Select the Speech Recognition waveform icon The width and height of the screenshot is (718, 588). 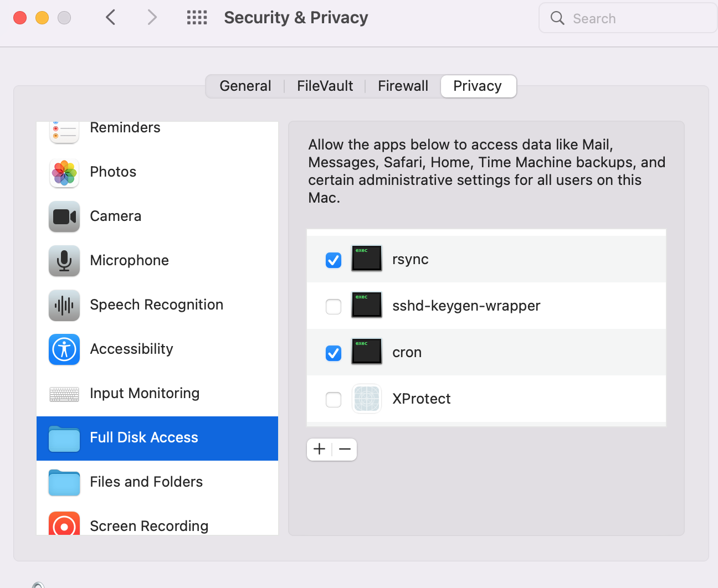(64, 305)
